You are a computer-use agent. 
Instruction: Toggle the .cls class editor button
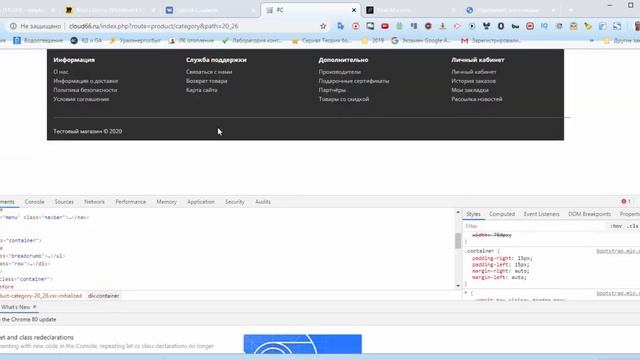point(633,226)
